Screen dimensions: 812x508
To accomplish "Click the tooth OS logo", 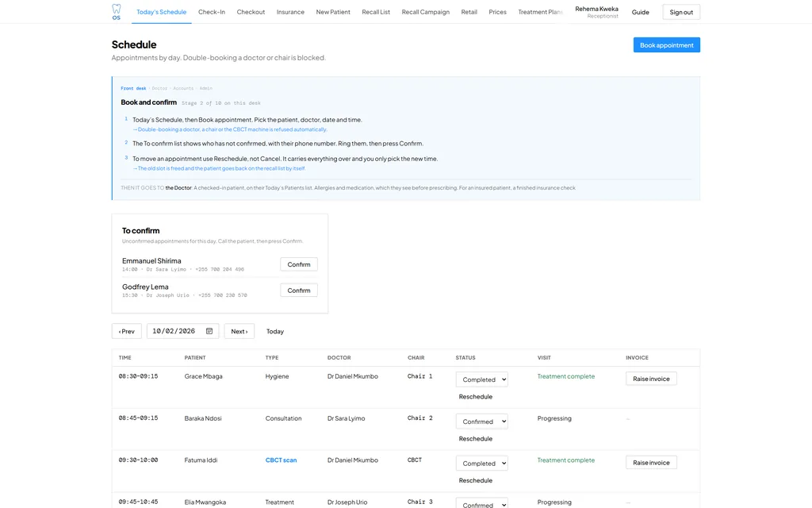I will coord(117,12).
